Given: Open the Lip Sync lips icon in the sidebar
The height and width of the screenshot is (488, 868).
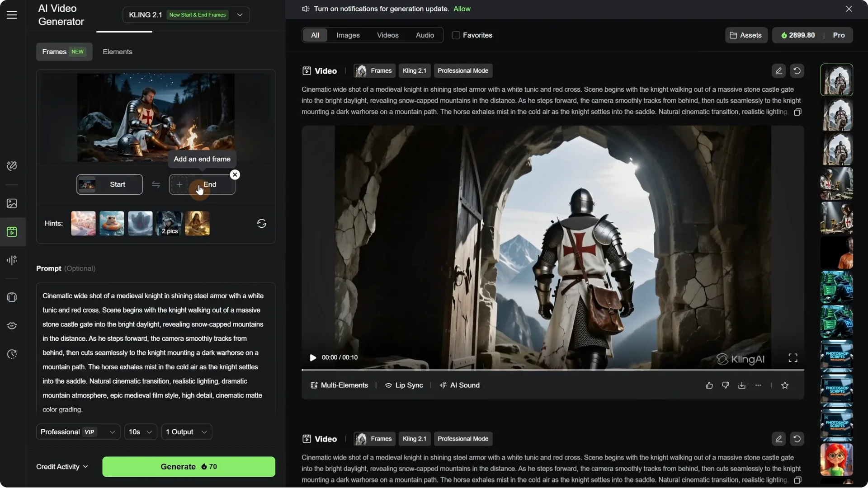Looking at the screenshot, I should [x=12, y=325].
